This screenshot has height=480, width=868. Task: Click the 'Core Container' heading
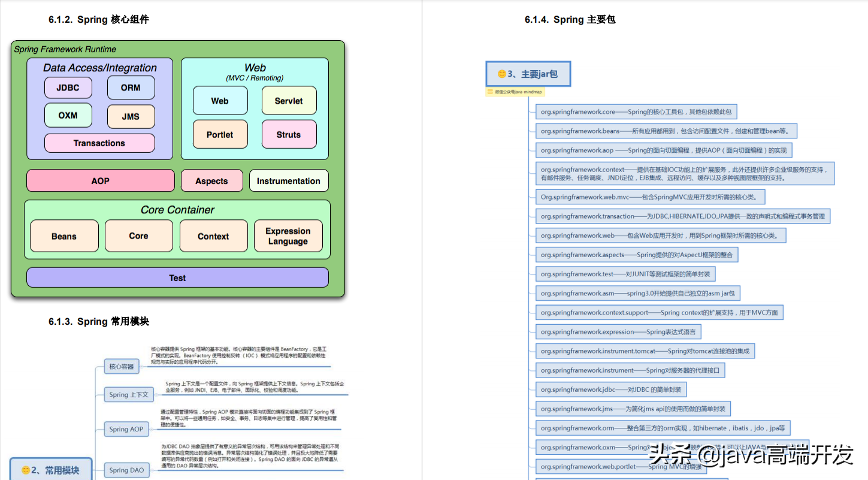(x=177, y=210)
